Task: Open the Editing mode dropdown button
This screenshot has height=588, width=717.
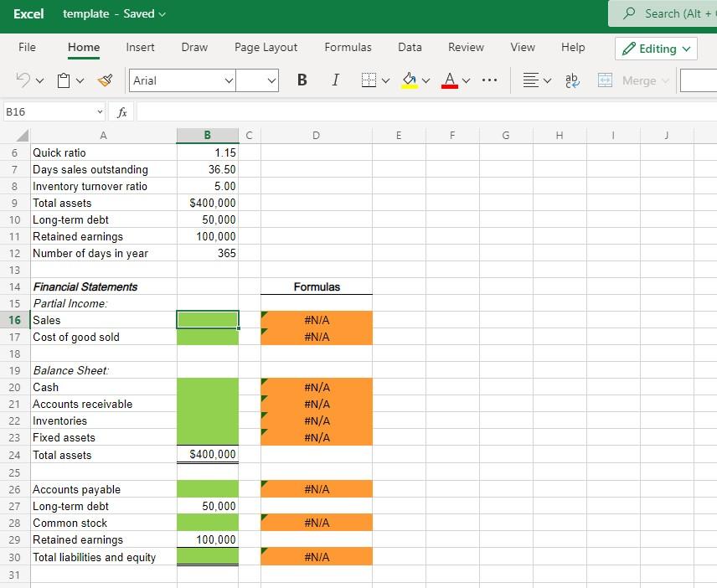Action: point(656,49)
